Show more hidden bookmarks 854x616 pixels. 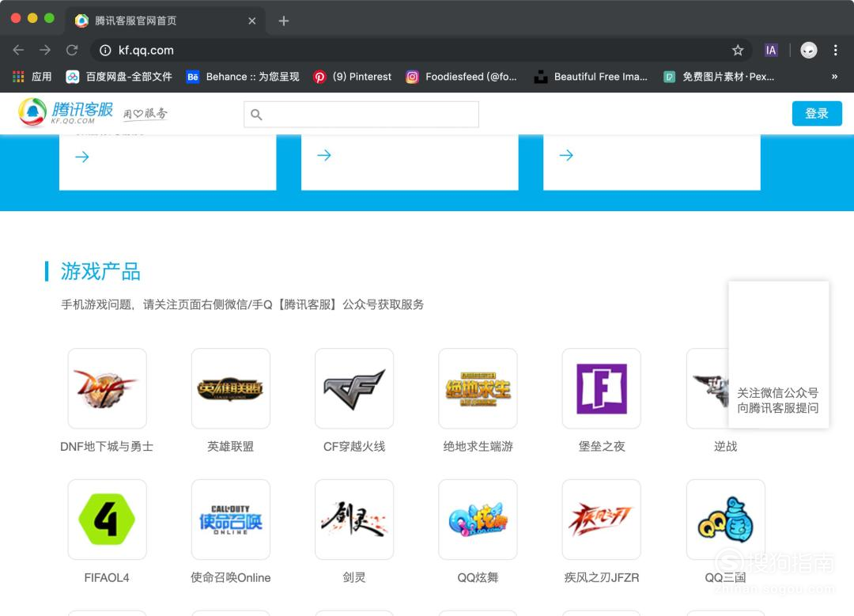(834, 77)
